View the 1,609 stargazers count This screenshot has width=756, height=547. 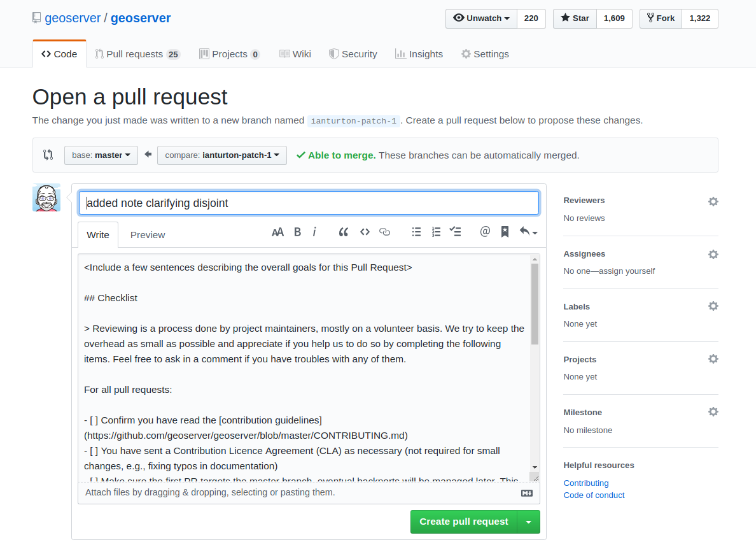[614, 18]
